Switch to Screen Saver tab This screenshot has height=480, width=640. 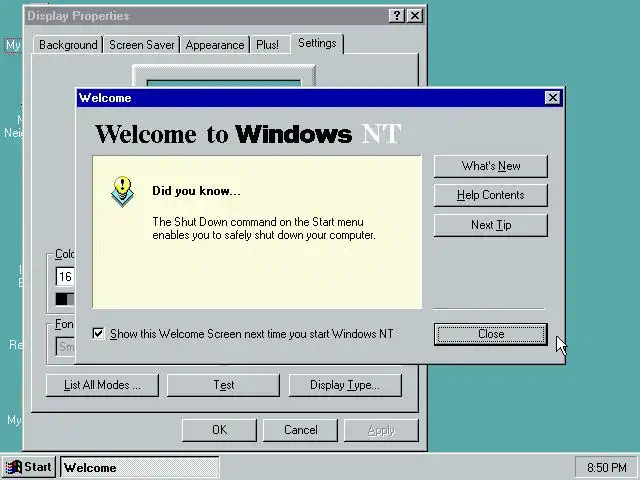click(x=141, y=45)
